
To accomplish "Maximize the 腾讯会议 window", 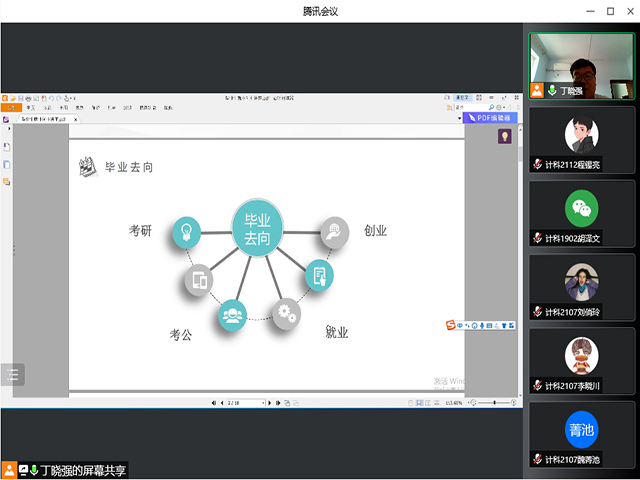I will point(611,11).
